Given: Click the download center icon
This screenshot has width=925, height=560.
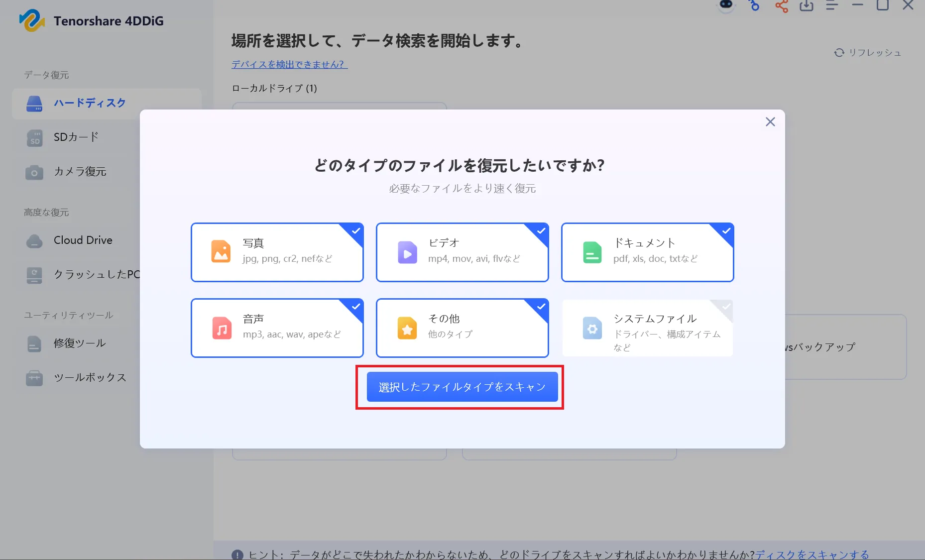Looking at the screenshot, I should [807, 6].
